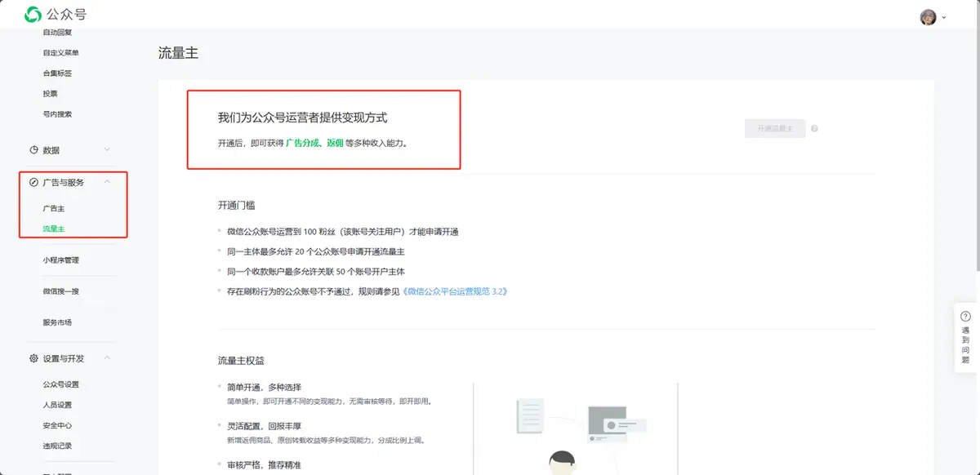Open 人员设置 sidebar item
980x475 pixels.
(57, 405)
